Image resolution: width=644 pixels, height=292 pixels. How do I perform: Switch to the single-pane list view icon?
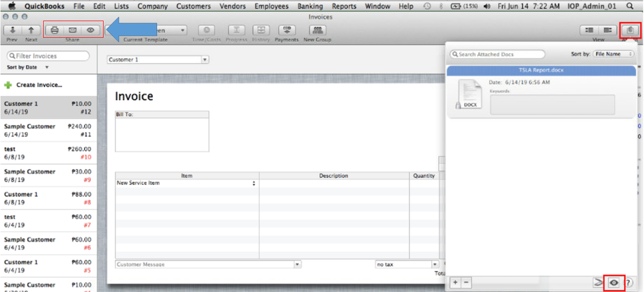tap(589, 30)
